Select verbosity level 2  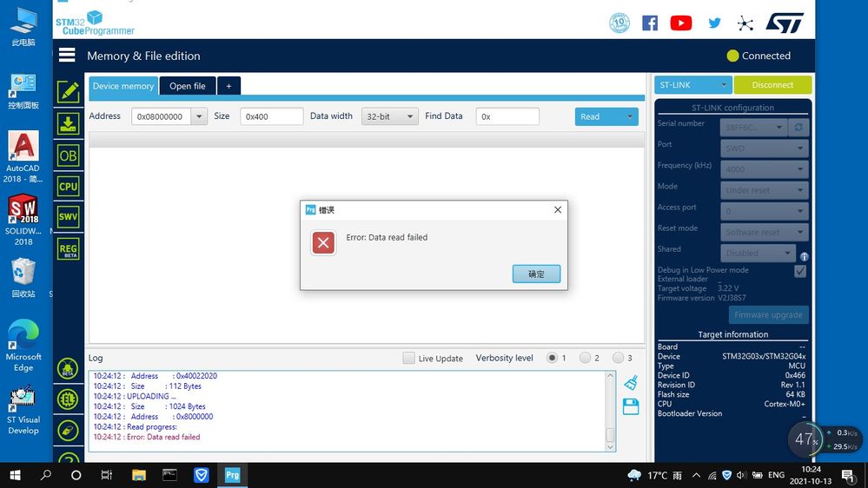point(585,358)
